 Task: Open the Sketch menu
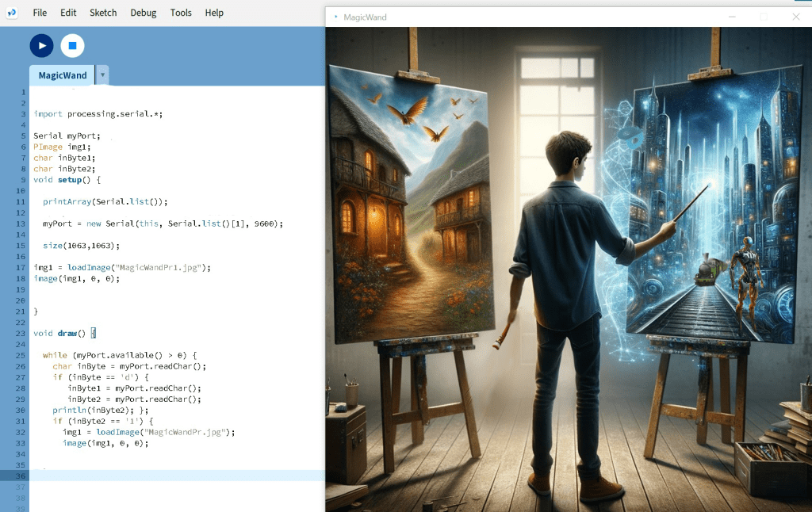point(103,13)
